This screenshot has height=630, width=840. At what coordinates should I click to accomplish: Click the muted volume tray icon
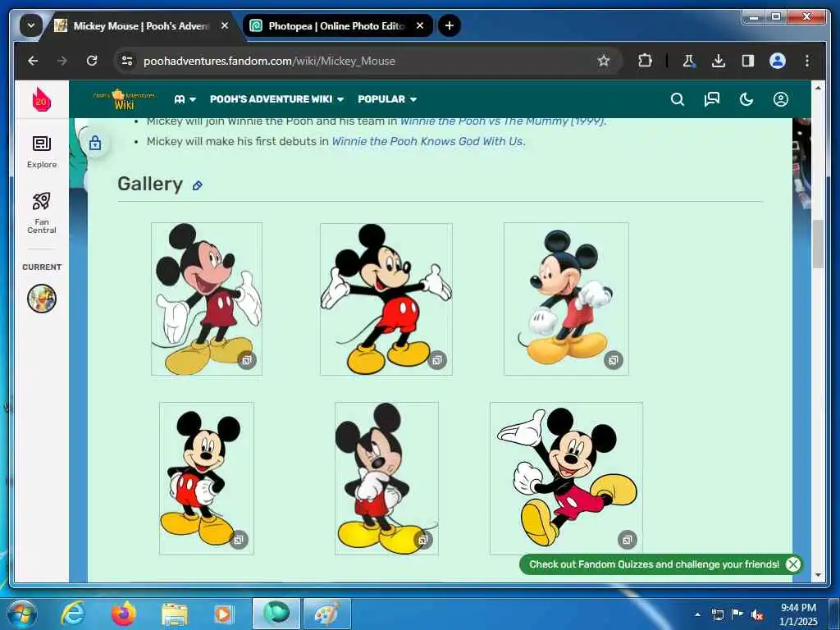coord(757,615)
